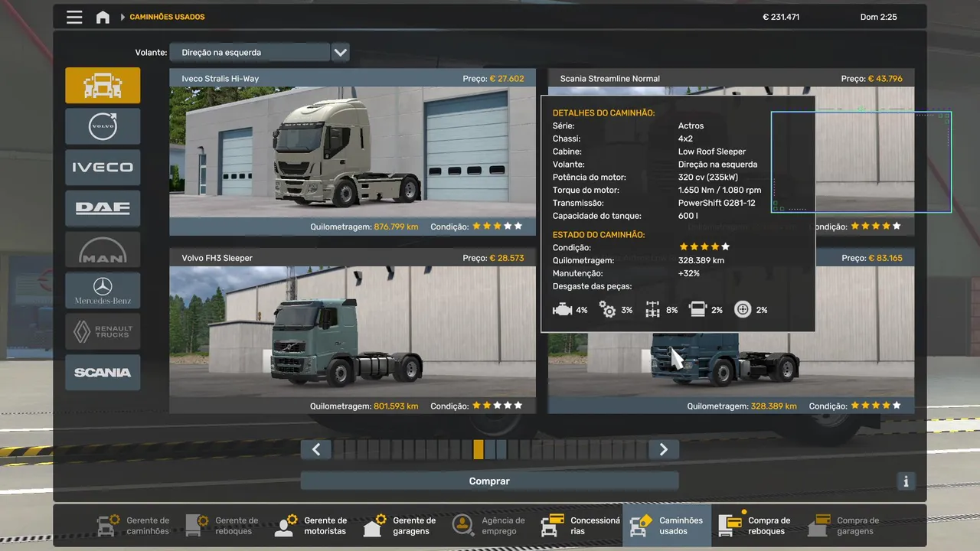Select the Iveco Stralis Hi-Way truck image

pyautogui.click(x=352, y=152)
